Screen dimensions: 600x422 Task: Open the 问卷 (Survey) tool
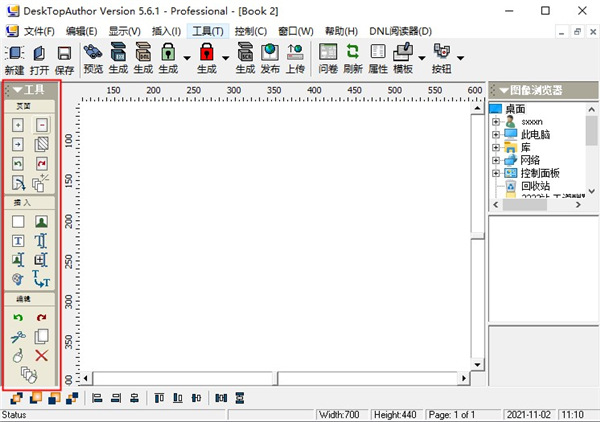tap(328, 59)
